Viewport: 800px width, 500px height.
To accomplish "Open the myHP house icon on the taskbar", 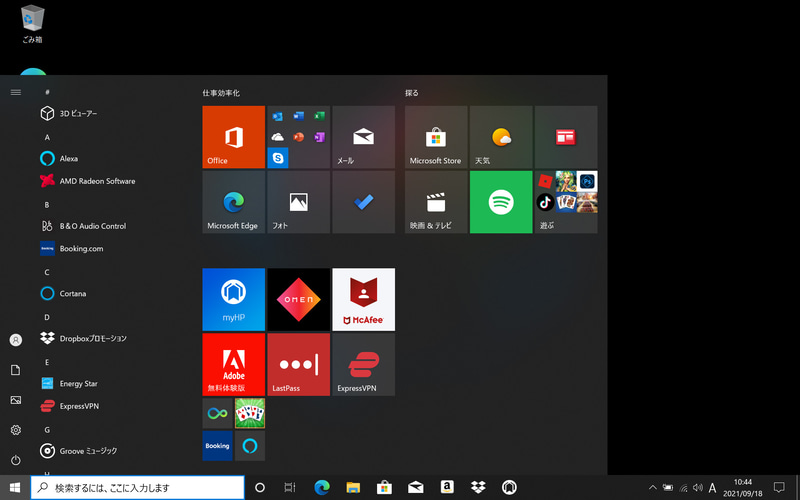I will tap(509, 488).
